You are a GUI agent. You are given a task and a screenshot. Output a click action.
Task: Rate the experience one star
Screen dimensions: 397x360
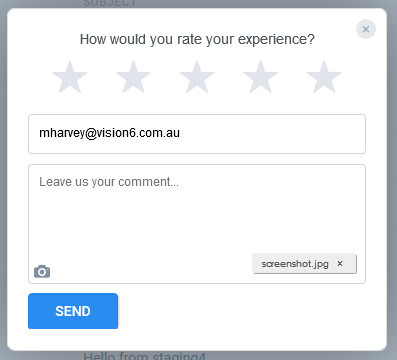coord(70,77)
